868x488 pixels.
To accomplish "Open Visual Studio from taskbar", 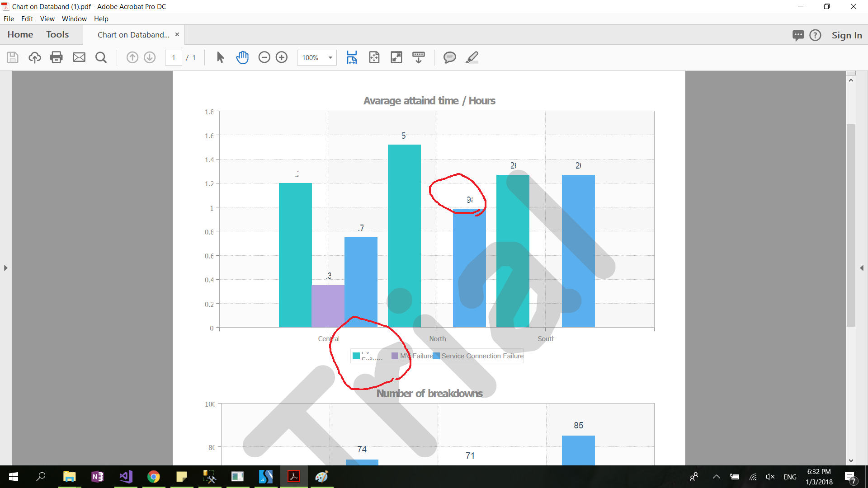I will point(126,477).
